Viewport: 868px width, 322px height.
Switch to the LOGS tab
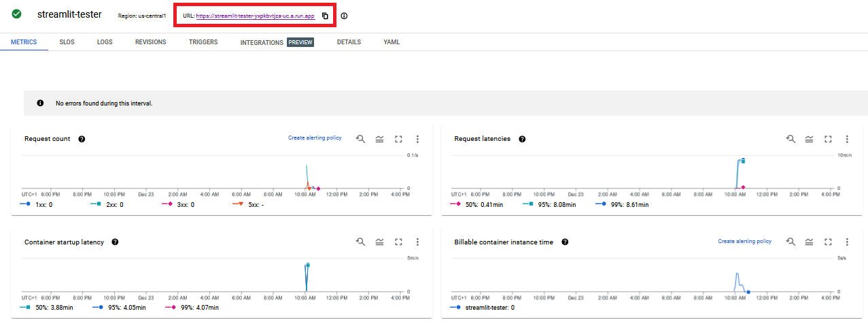[x=105, y=42]
